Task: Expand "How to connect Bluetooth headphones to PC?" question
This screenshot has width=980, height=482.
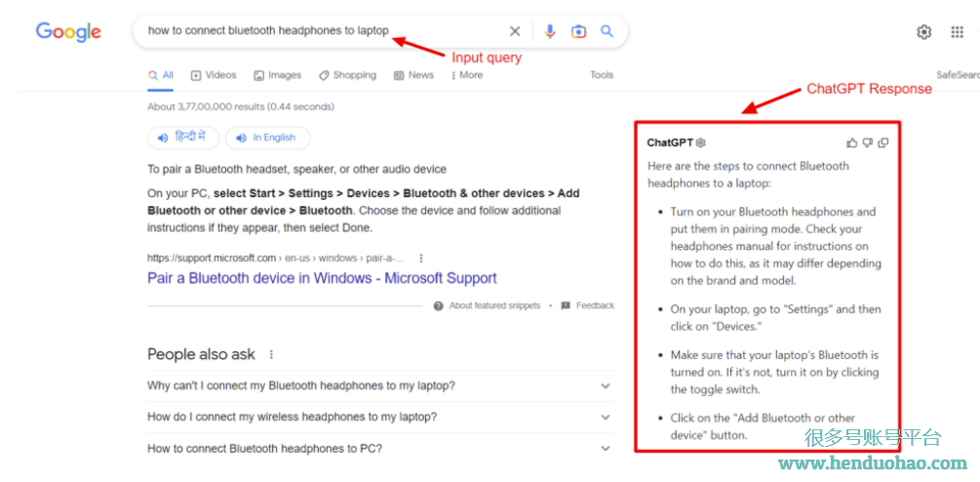Action: click(x=380, y=449)
